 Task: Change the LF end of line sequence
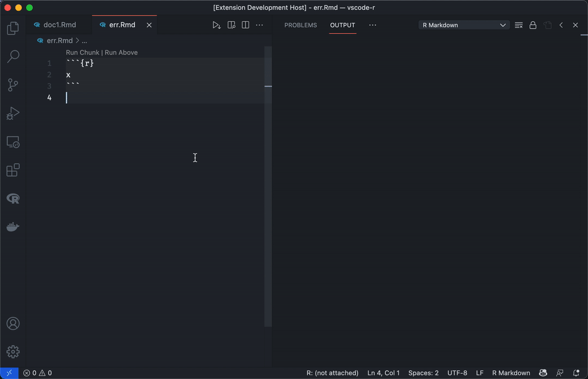point(479,373)
